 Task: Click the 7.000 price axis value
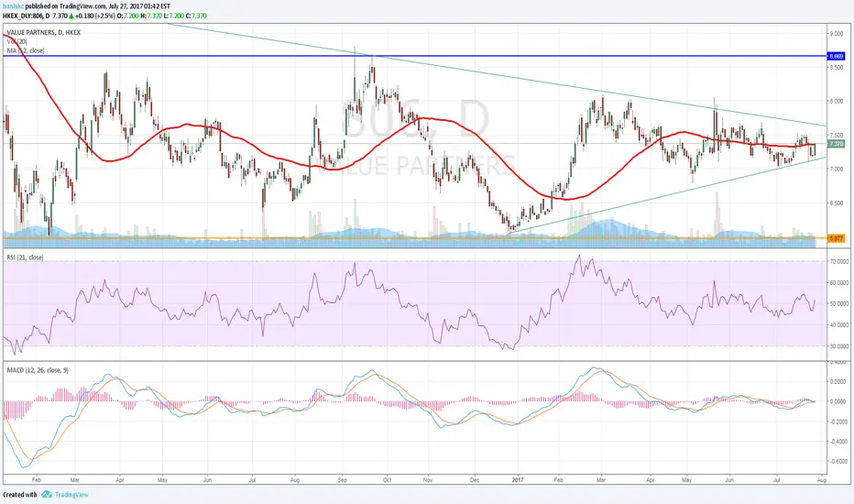click(x=836, y=170)
